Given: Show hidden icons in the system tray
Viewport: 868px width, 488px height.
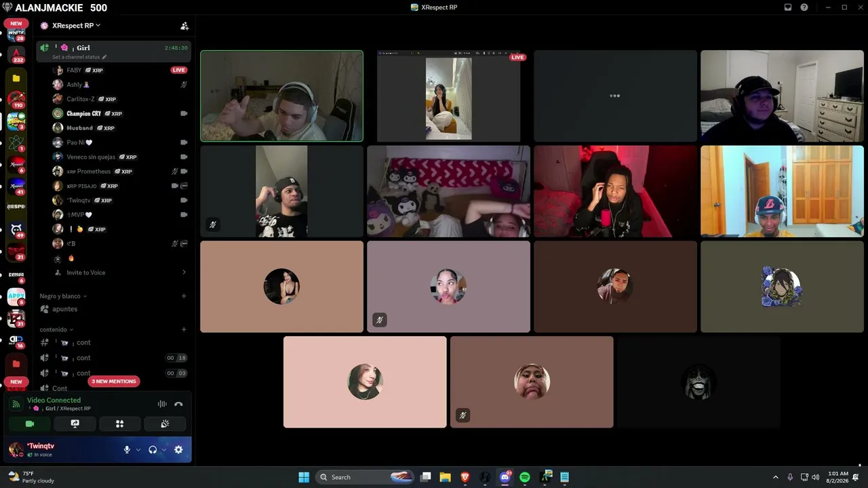Looking at the screenshot, I should pyautogui.click(x=776, y=477).
